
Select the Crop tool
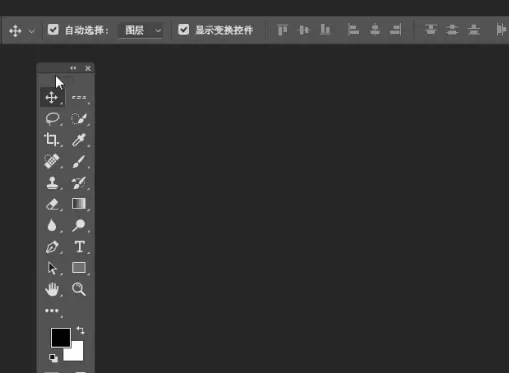pyautogui.click(x=52, y=140)
